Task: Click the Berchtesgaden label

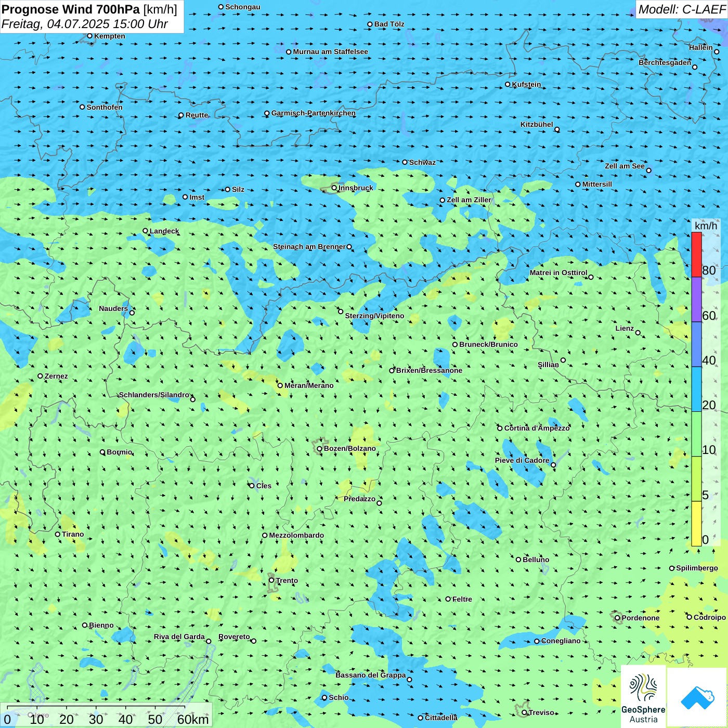Action: coord(665,62)
